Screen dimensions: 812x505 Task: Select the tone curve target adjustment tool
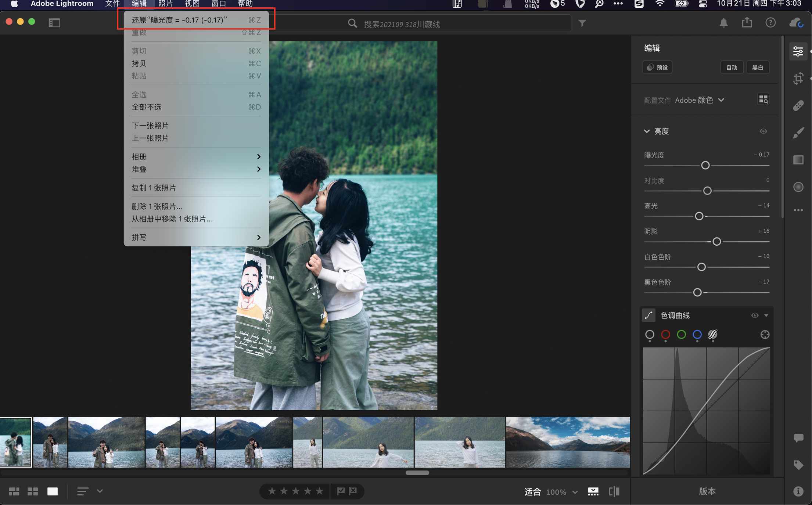tap(765, 335)
